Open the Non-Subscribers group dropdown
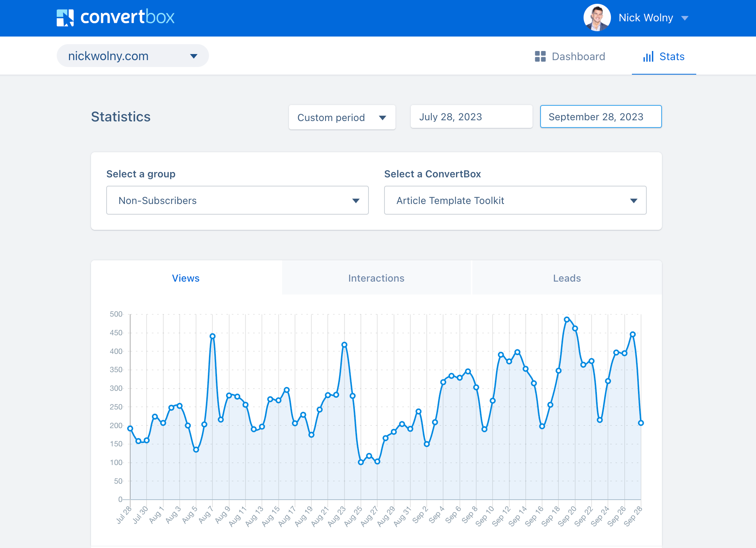 pos(237,201)
